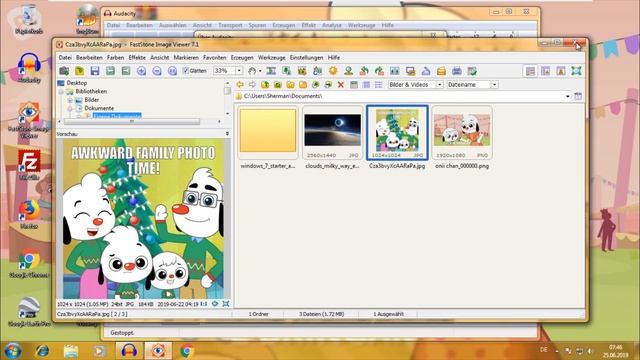The image size is (640, 360).
Task: Collapse the Bibliotheken tree node
Action: (x=61, y=92)
